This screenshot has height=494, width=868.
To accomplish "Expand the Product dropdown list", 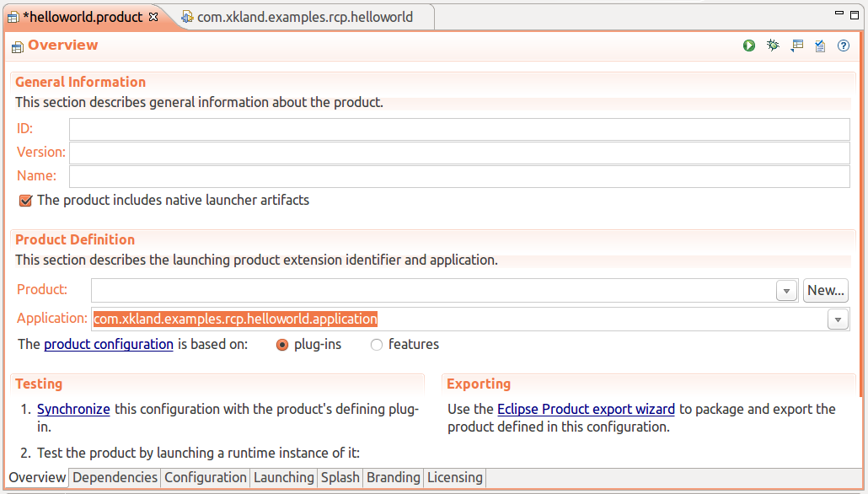I will point(786,291).
